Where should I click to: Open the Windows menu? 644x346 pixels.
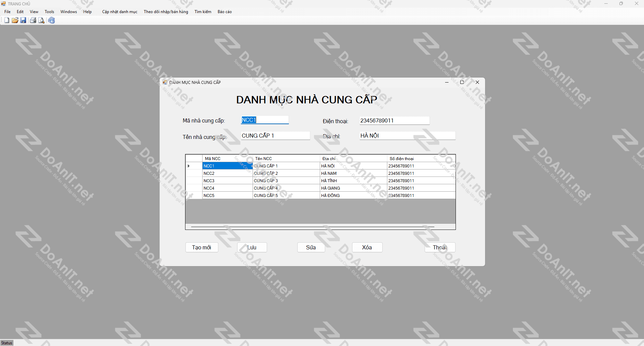click(69, 12)
